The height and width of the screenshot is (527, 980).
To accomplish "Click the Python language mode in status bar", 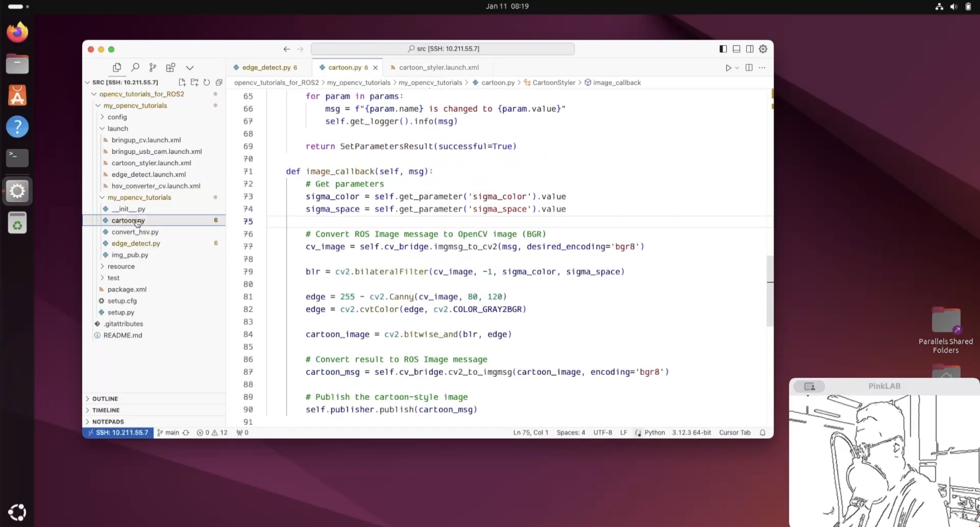I will [654, 432].
